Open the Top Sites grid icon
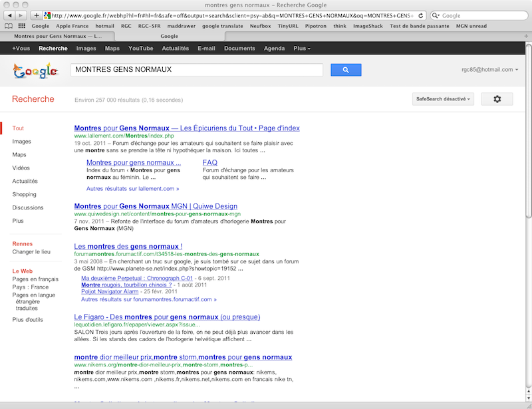This screenshot has height=409, width=532. [22, 26]
